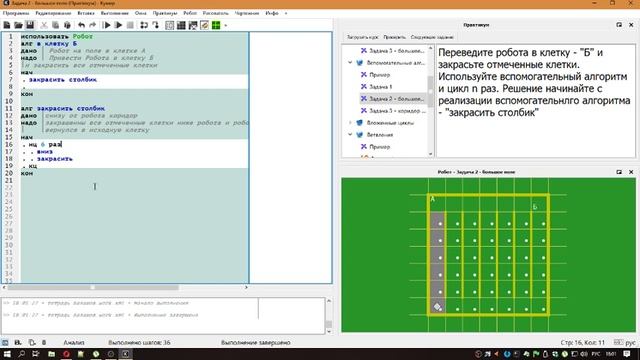The image size is (640, 360).
Task: Open the Практикум menu
Action: click(165, 13)
